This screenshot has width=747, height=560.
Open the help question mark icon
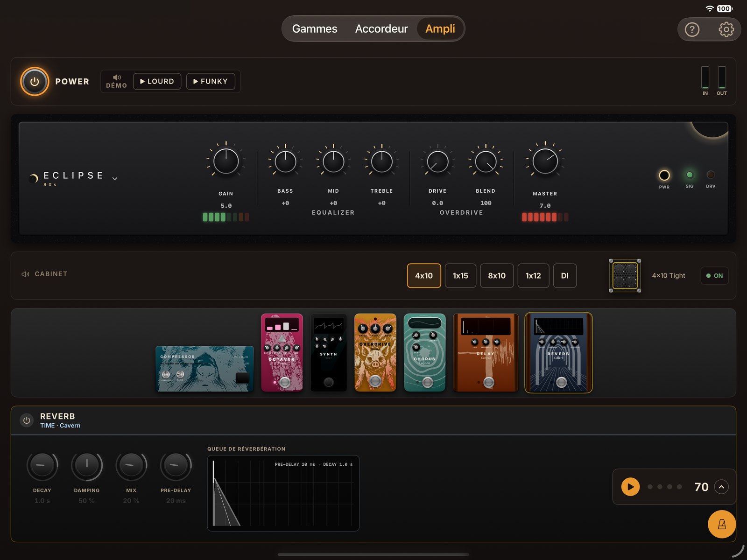pos(692,30)
